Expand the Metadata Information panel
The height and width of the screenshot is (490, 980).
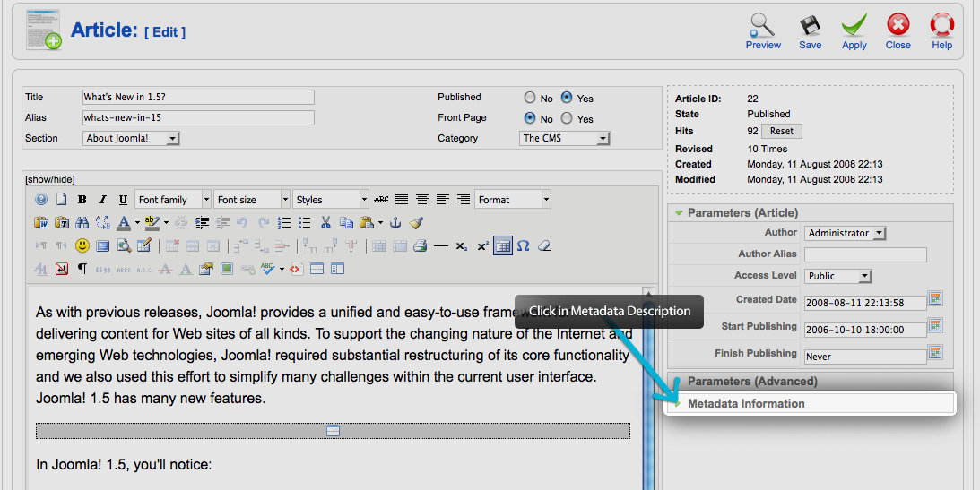(811, 404)
